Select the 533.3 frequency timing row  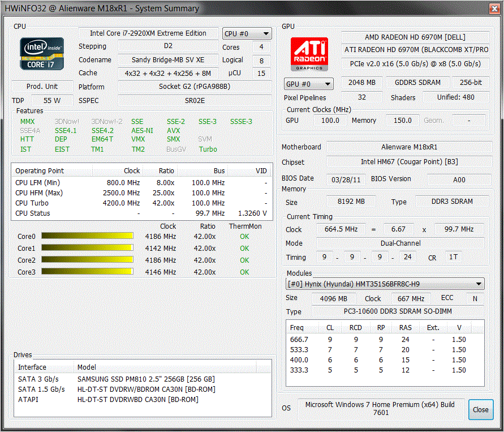385,350
